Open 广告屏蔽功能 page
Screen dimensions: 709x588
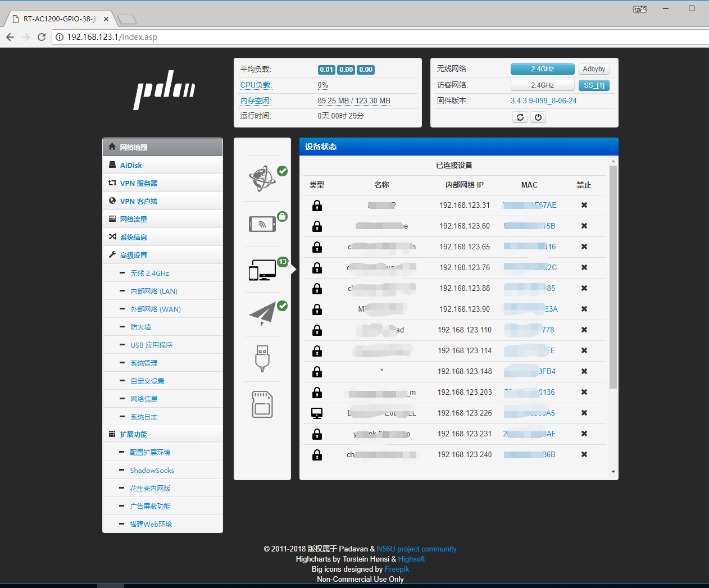coord(163,506)
